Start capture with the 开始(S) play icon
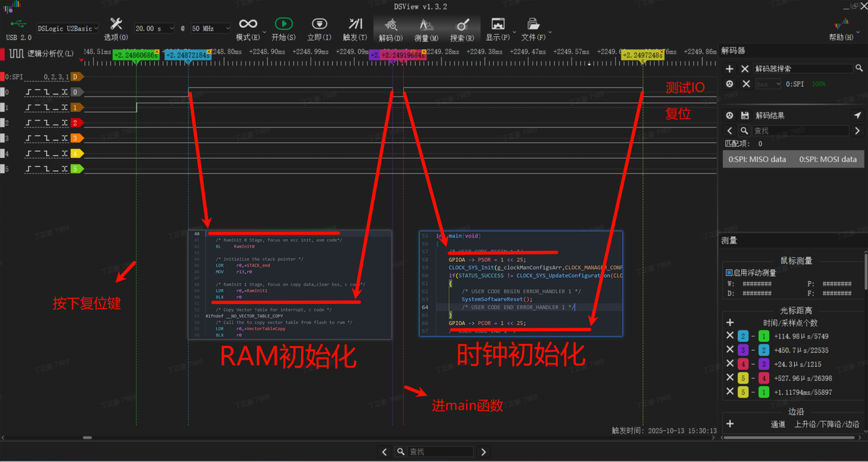This screenshot has height=462, width=868. (x=284, y=24)
